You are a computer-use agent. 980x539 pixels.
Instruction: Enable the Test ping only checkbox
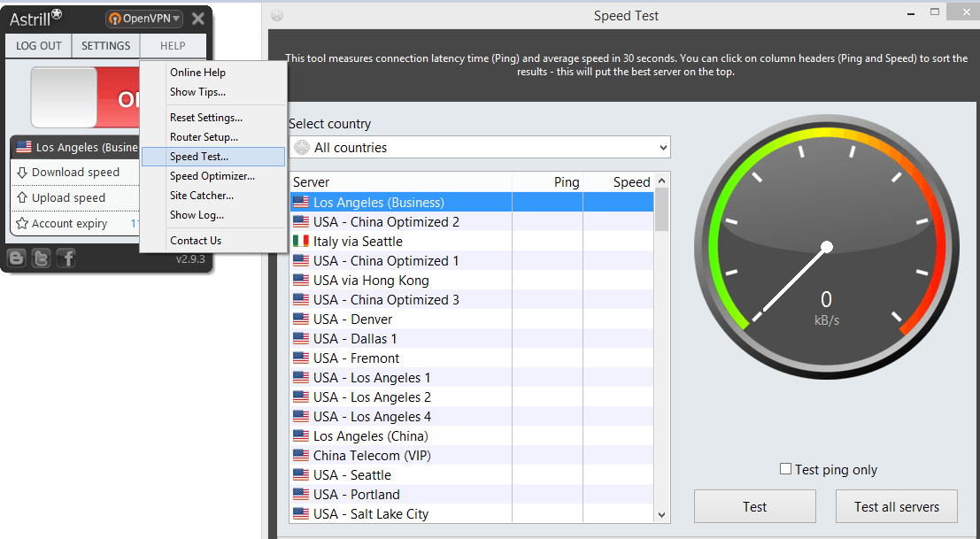coord(785,468)
